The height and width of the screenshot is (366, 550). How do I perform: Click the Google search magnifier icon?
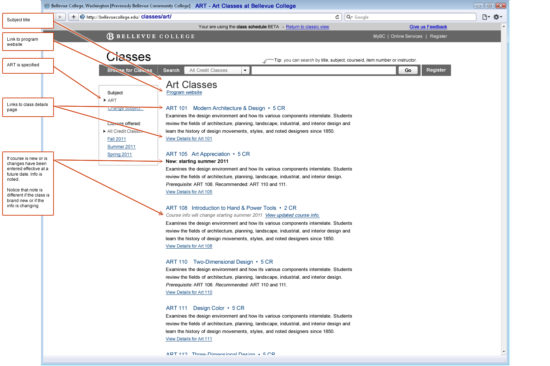pos(349,17)
